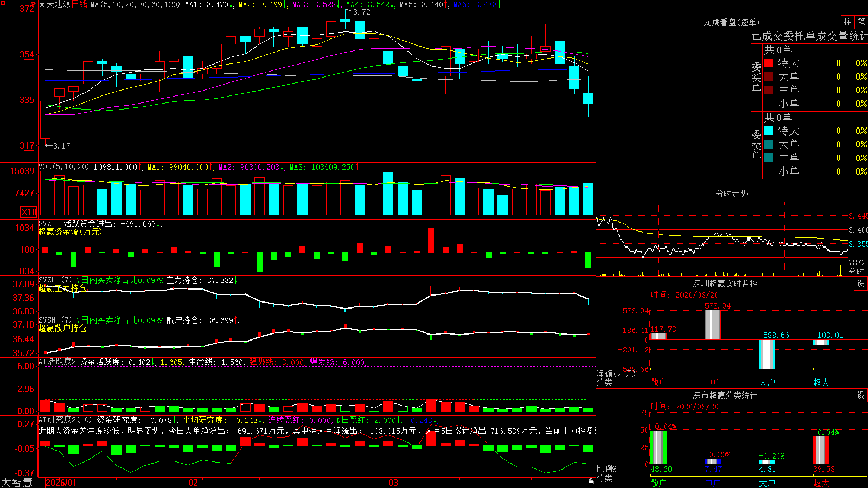Click dark red 大单 swatch under 委买单
868x488 pixels.
point(768,76)
